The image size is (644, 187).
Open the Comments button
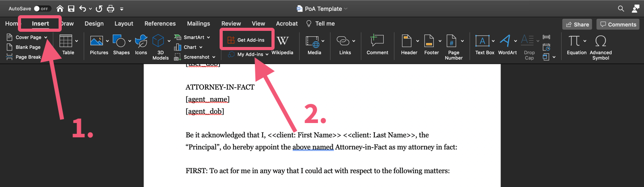pyautogui.click(x=619, y=24)
